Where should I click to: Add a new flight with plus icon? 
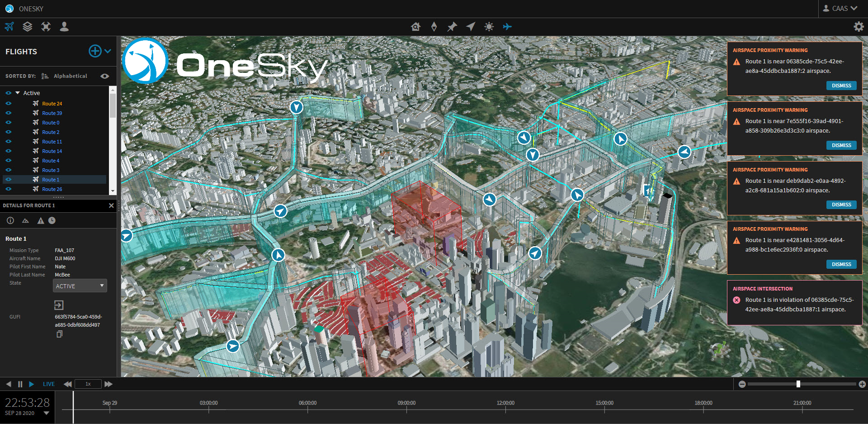(95, 51)
